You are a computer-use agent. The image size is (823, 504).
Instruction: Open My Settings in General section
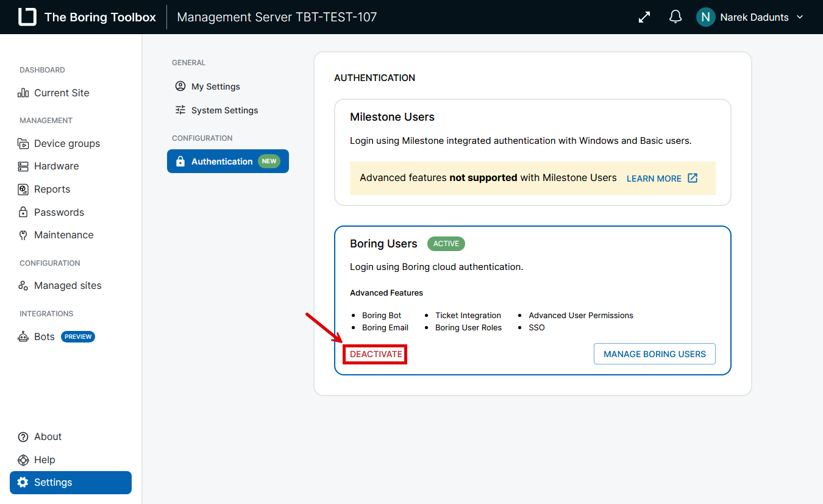click(x=215, y=87)
